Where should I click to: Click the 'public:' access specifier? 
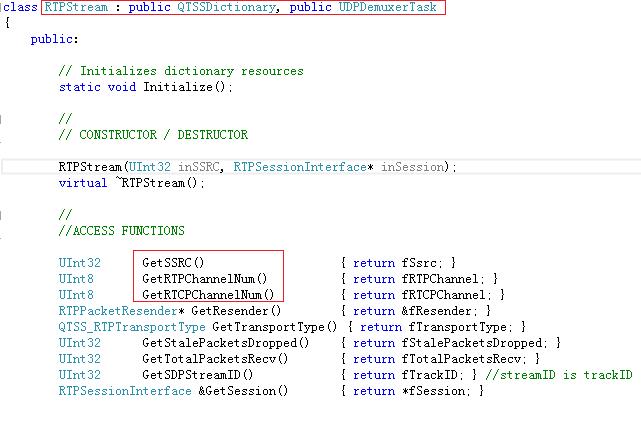[54, 39]
